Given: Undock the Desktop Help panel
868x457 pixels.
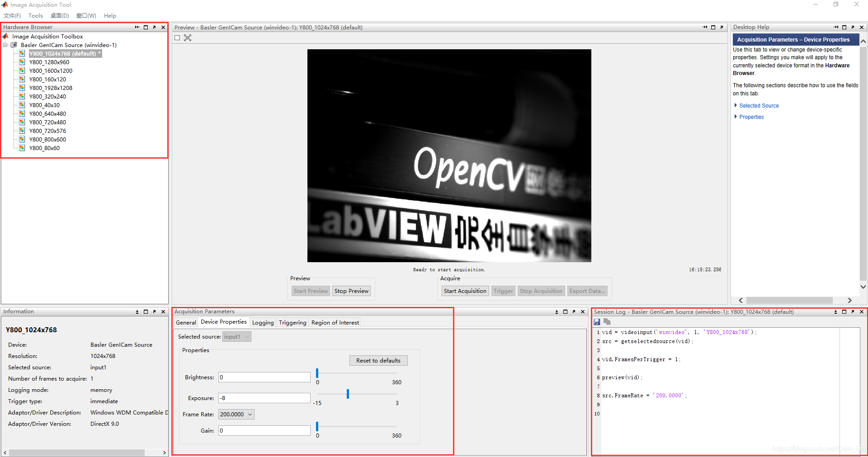Looking at the screenshot, I should pos(853,27).
